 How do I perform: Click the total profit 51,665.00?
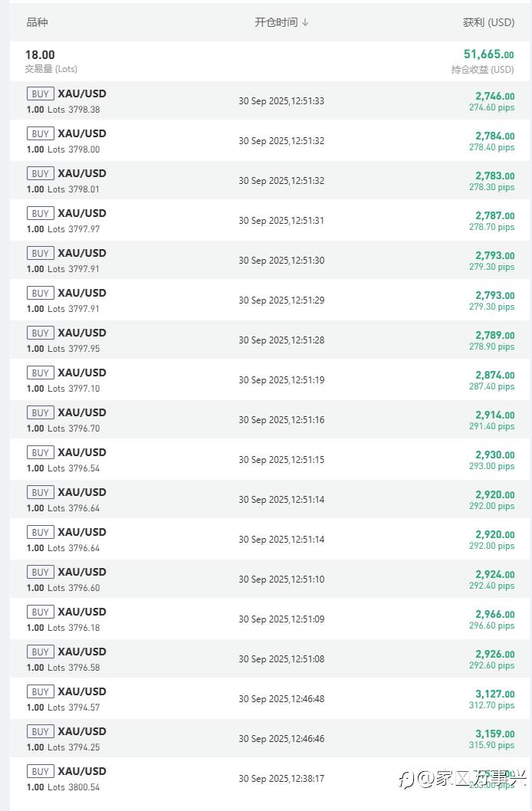[488, 54]
